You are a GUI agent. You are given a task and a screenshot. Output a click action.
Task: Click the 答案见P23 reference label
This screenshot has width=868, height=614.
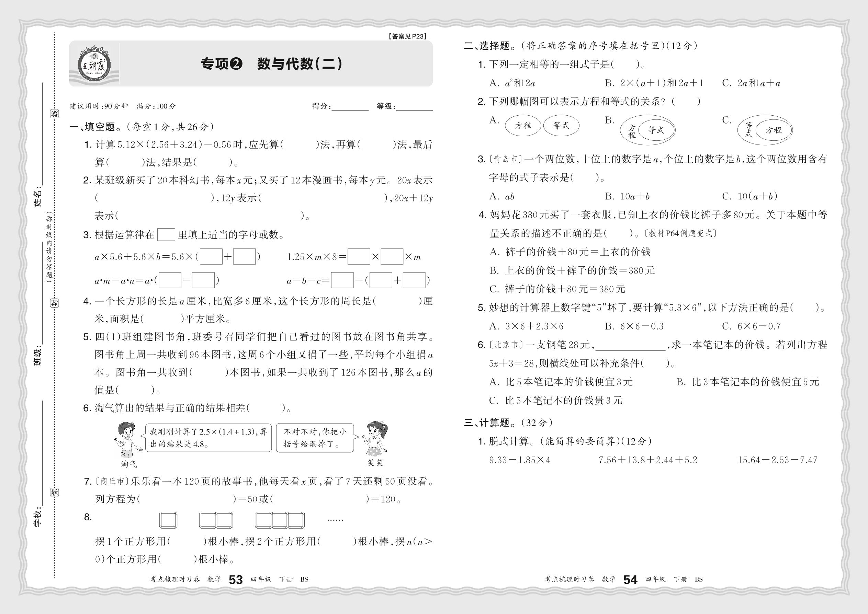pyautogui.click(x=407, y=36)
